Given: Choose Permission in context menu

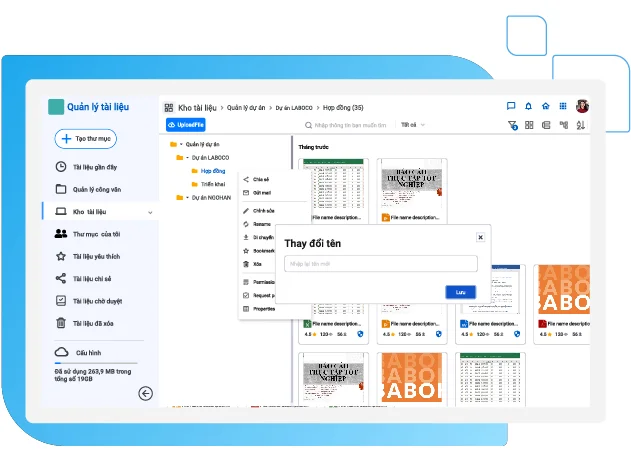Looking at the screenshot, I should (x=258, y=282).
